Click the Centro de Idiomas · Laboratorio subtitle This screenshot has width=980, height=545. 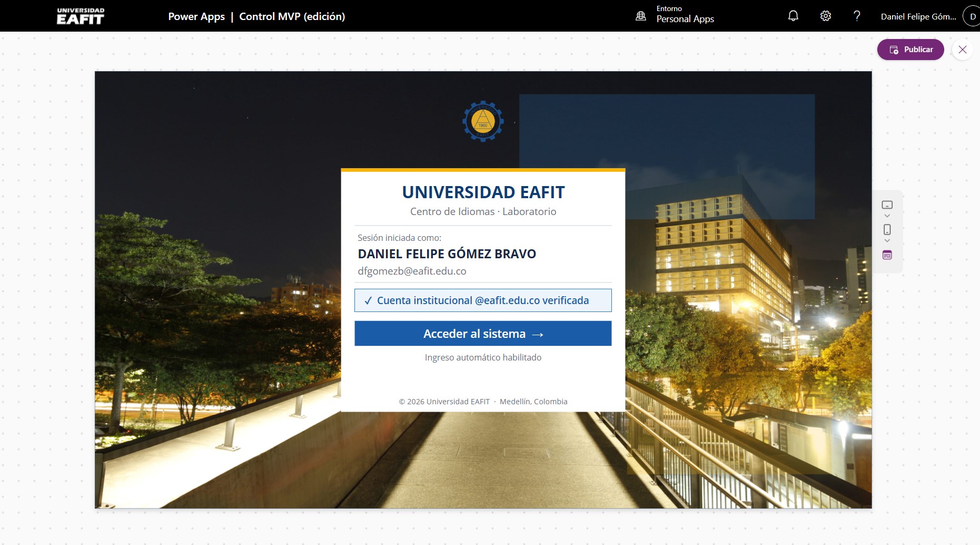[x=483, y=211]
